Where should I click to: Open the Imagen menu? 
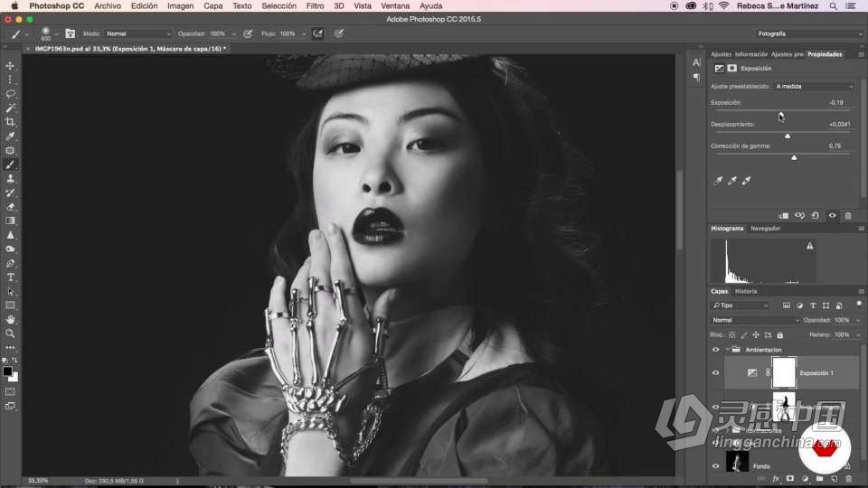tap(181, 6)
